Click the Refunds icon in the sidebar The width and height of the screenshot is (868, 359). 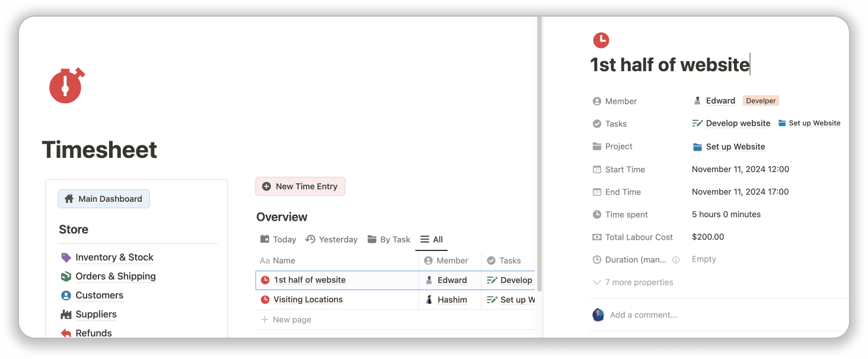[65, 333]
